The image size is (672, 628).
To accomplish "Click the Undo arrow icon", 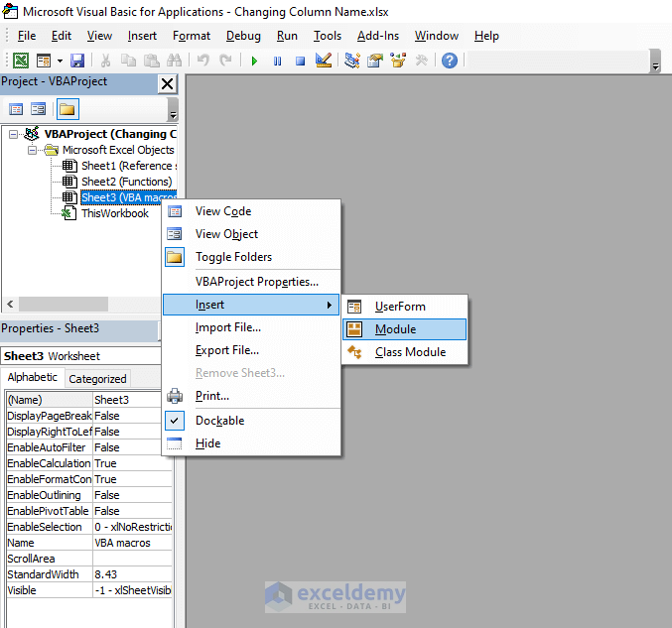I will (203, 61).
